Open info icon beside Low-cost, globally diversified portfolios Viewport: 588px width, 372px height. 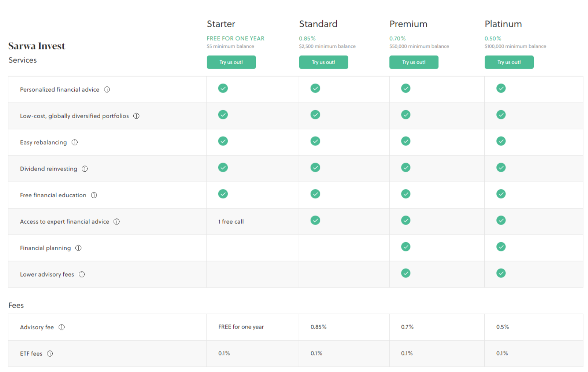[136, 116]
